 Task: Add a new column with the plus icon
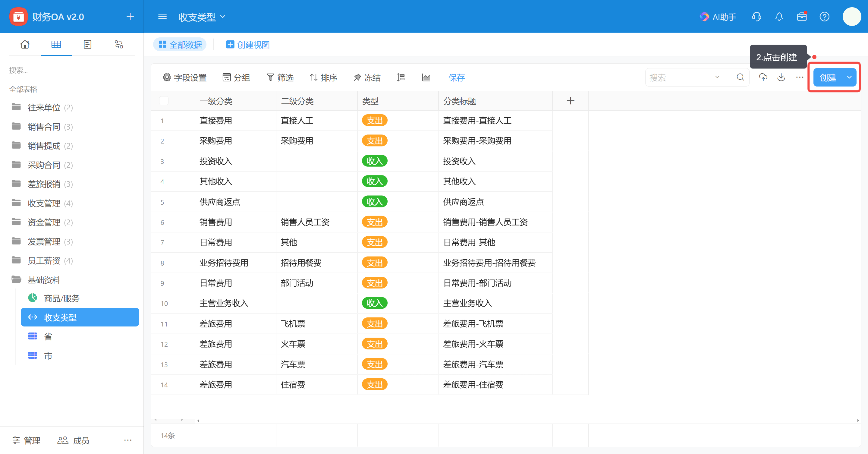pos(570,101)
